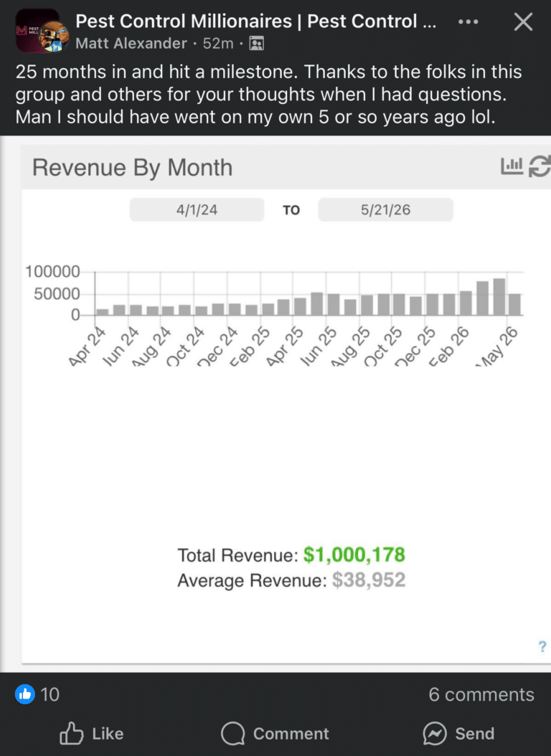Click the 50000 y-axis label
Screen dimensions: 551x756
[57, 293]
